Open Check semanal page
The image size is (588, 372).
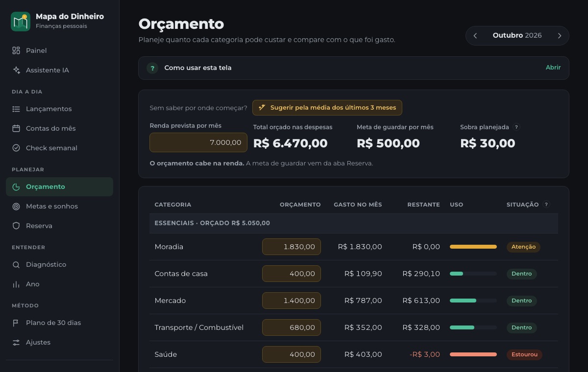59,148
